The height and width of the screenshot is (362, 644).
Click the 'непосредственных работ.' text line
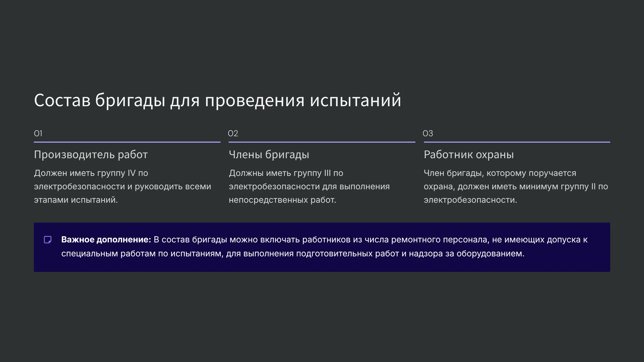282,200
